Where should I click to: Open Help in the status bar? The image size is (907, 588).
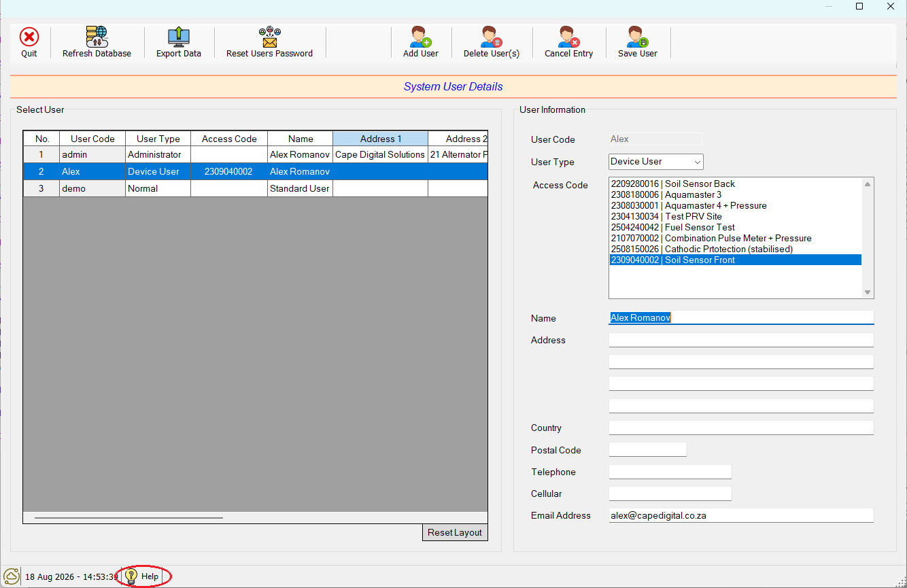click(143, 576)
